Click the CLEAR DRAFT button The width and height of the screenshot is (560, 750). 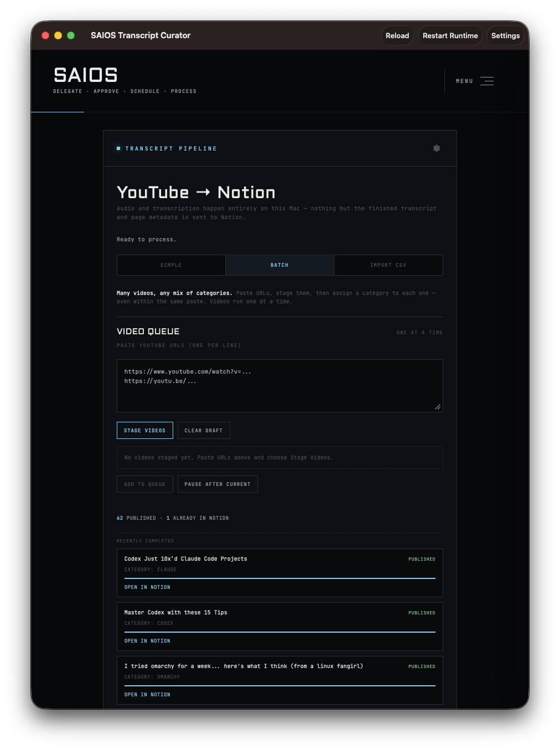click(x=204, y=431)
